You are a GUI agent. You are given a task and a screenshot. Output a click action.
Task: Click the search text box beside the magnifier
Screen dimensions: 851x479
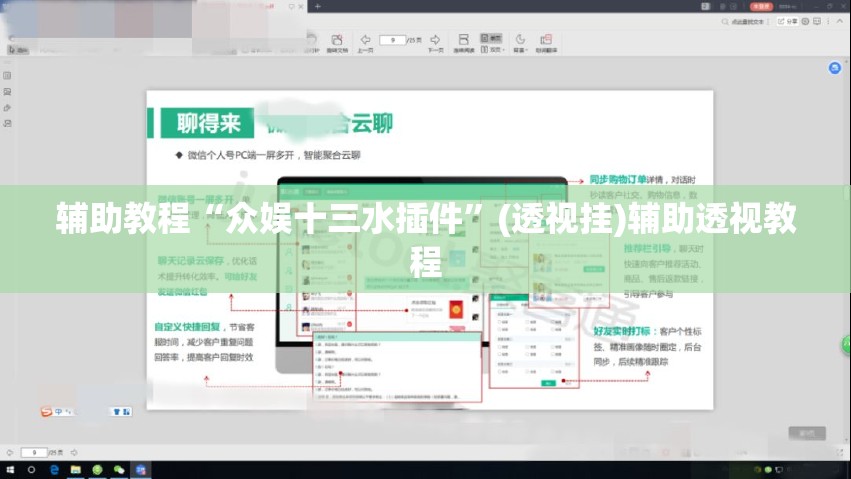pyautogui.click(x=749, y=22)
